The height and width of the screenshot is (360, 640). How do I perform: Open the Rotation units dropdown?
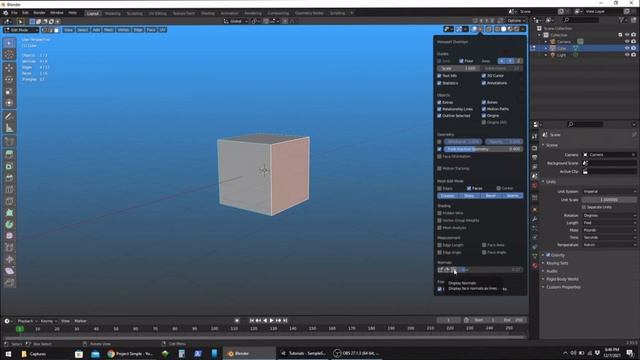click(x=609, y=215)
